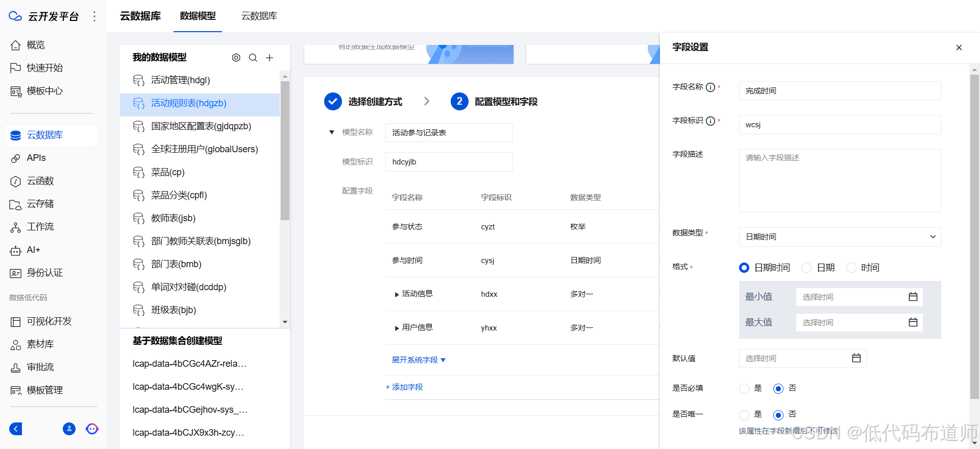The width and height of the screenshot is (980, 449).
Task: Click the 字段设置 panel scrollbar
Action: [974, 236]
